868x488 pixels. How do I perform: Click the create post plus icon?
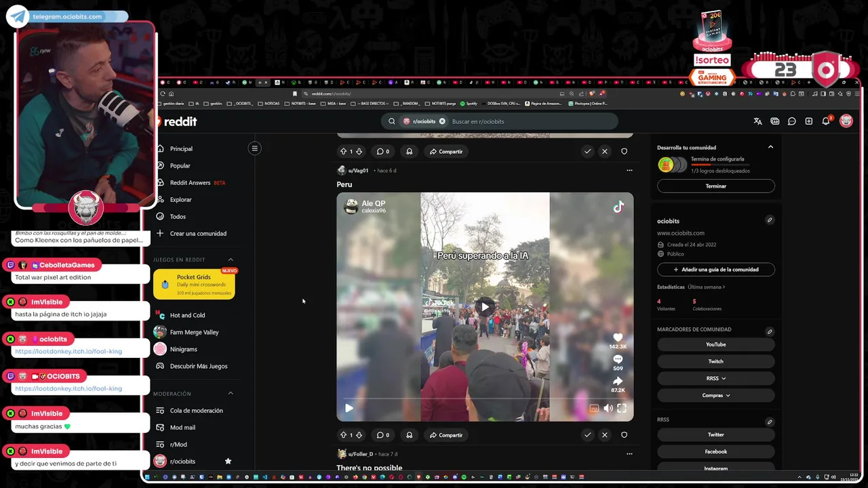click(x=808, y=121)
